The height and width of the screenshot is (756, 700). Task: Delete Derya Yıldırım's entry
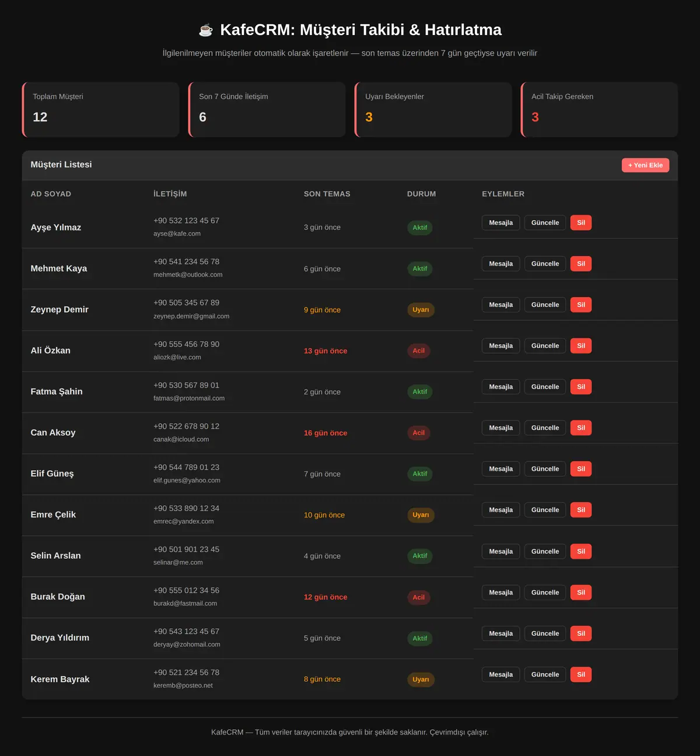point(581,633)
